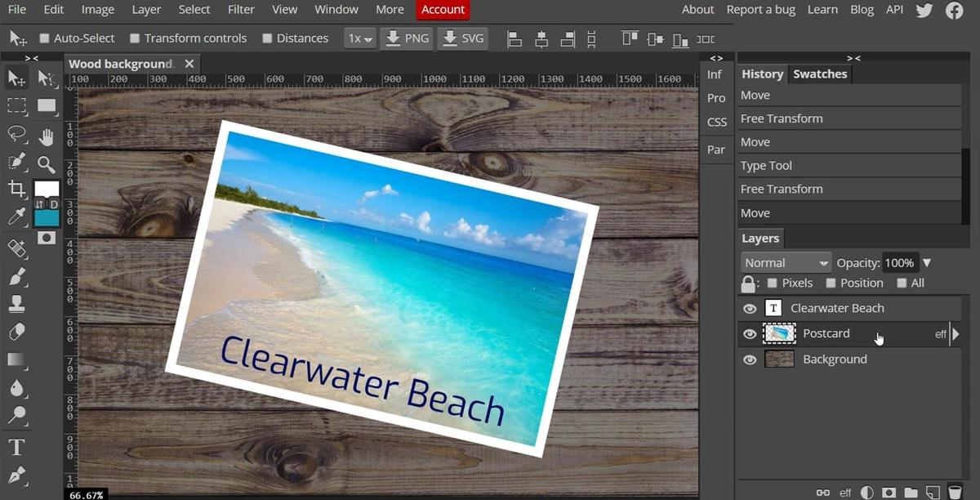Open the Opacity slider dropdown arrow
Viewport: 980px width, 500px height.
point(927,263)
